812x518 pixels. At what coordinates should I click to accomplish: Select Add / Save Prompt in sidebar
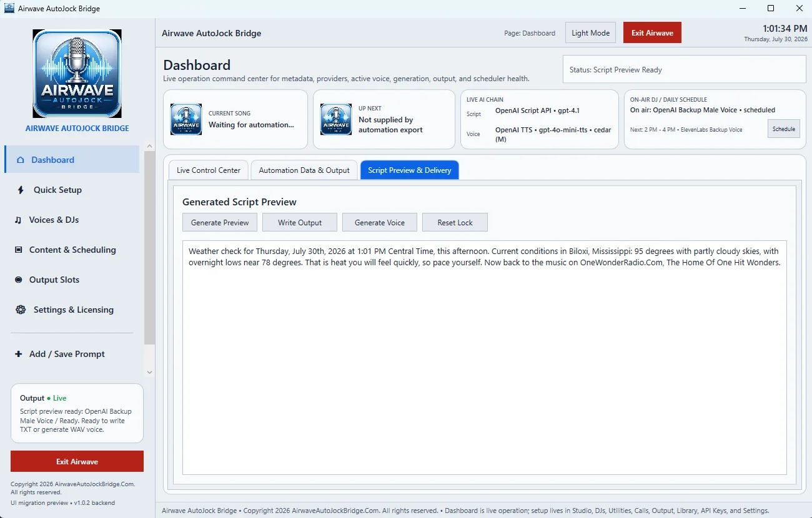pos(72,354)
